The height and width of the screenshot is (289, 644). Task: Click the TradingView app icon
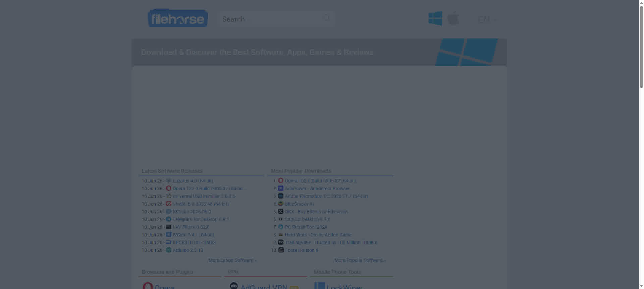point(281,242)
